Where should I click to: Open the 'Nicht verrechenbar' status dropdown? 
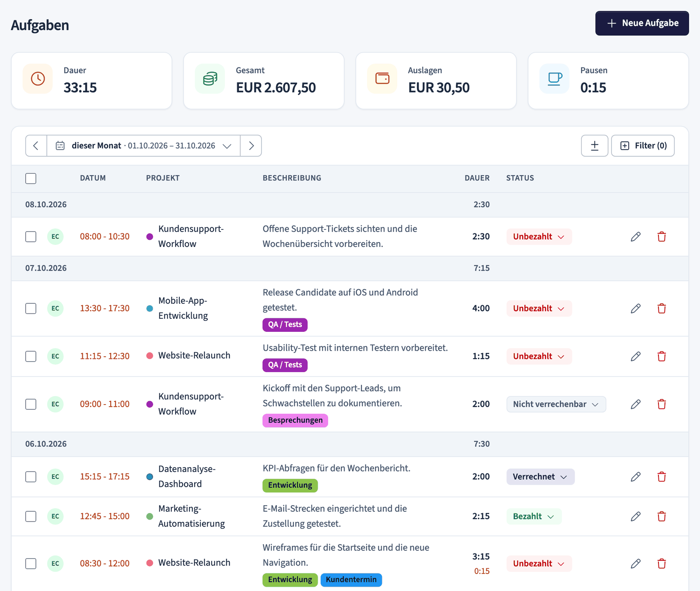556,404
